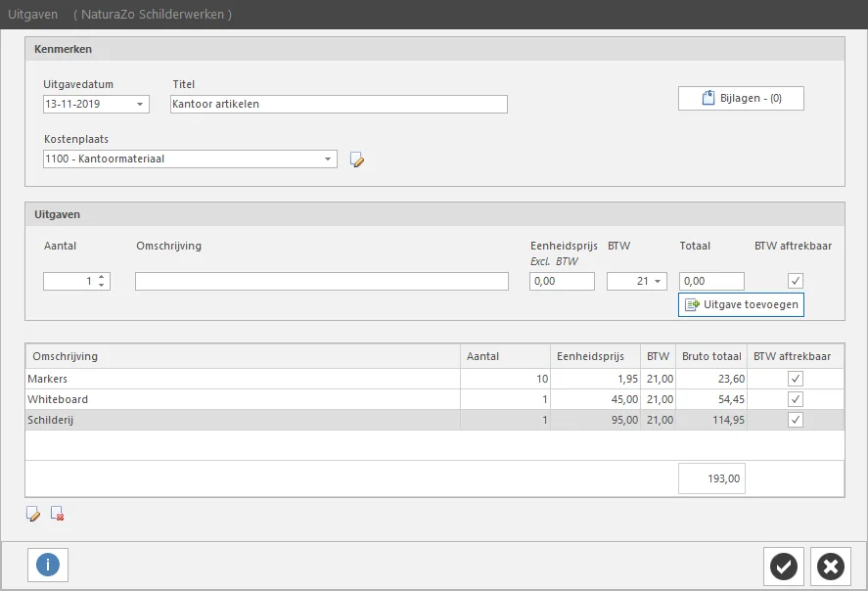Confirm with the checkmark button
Image resolution: width=868 pixels, height=591 pixels.
pyautogui.click(x=783, y=567)
